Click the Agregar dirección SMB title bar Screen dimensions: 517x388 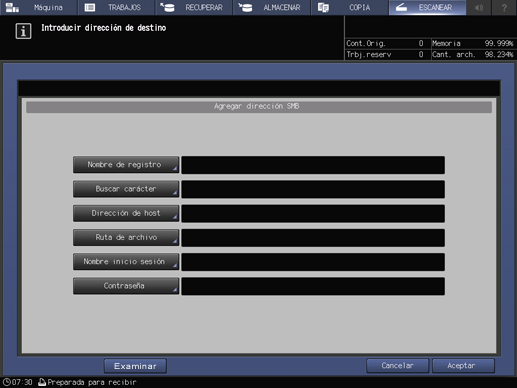click(259, 107)
